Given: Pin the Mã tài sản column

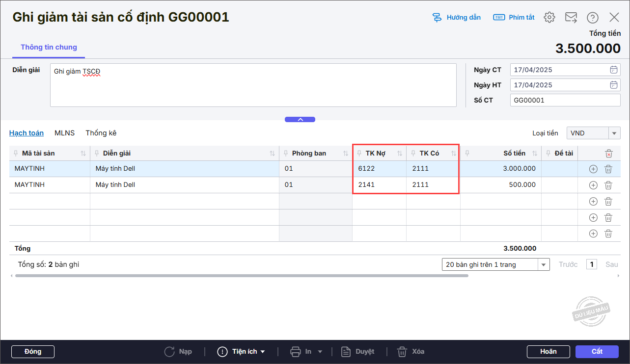Looking at the screenshot, I should pos(15,154).
